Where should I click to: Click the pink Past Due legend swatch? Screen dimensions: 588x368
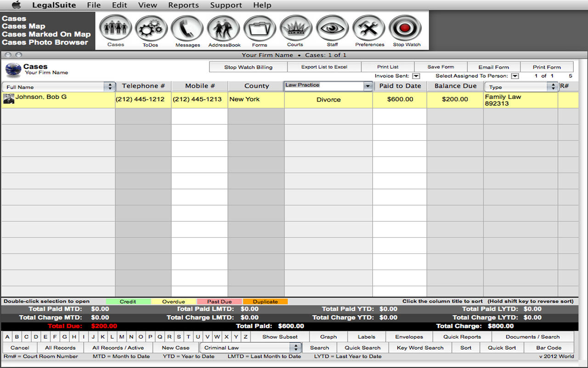(x=219, y=302)
